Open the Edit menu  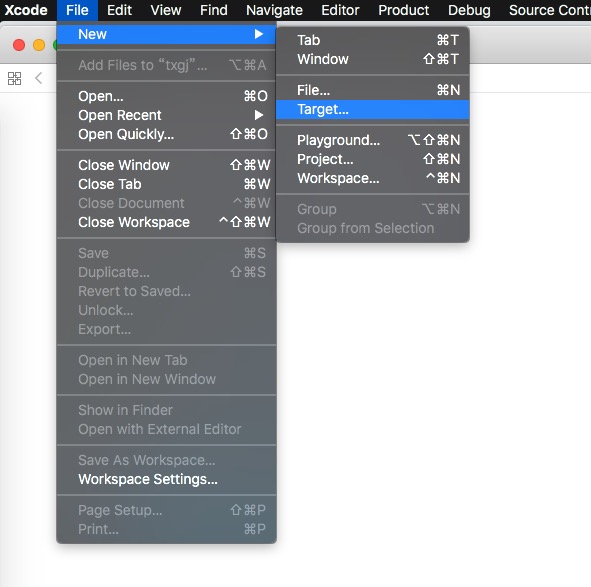coord(119,10)
